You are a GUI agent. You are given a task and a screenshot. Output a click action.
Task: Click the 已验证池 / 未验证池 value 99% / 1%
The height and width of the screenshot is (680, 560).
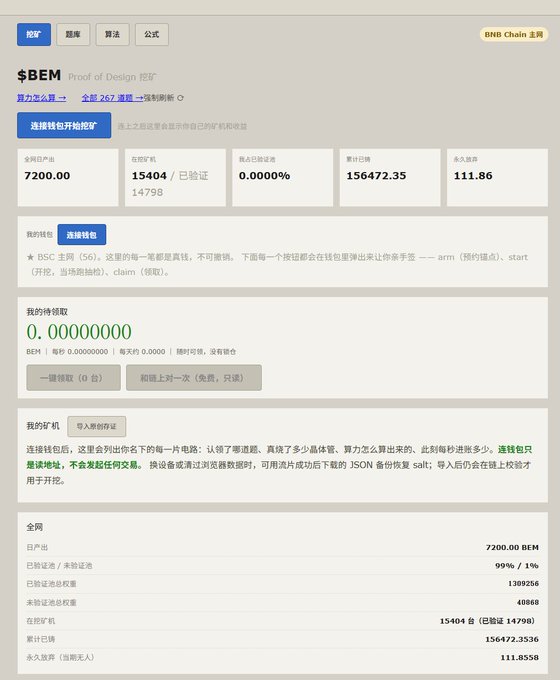[x=517, y=566]
